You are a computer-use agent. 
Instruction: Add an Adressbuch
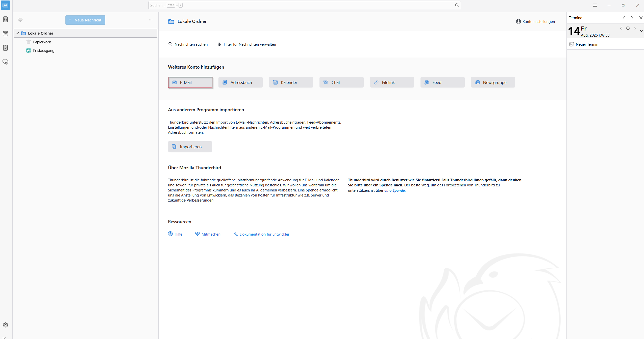click(x=240, y=82)
